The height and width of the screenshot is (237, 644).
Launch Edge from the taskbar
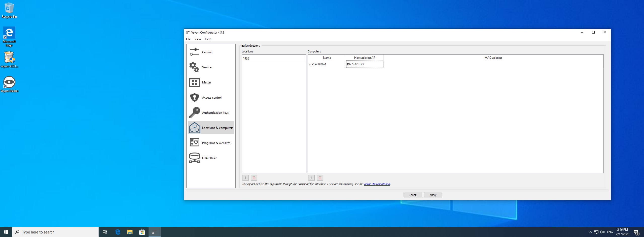(118, 232)
